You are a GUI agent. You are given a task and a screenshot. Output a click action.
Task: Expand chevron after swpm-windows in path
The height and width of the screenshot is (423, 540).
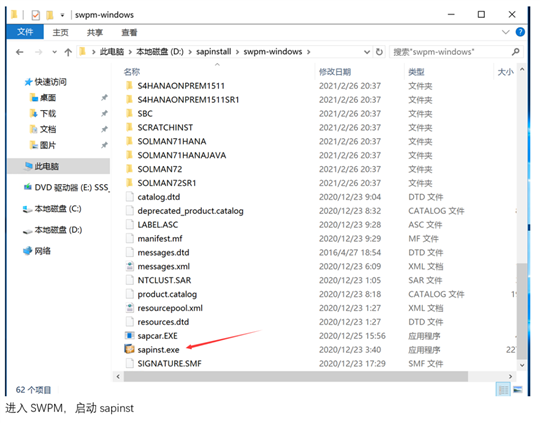point(309,52)
